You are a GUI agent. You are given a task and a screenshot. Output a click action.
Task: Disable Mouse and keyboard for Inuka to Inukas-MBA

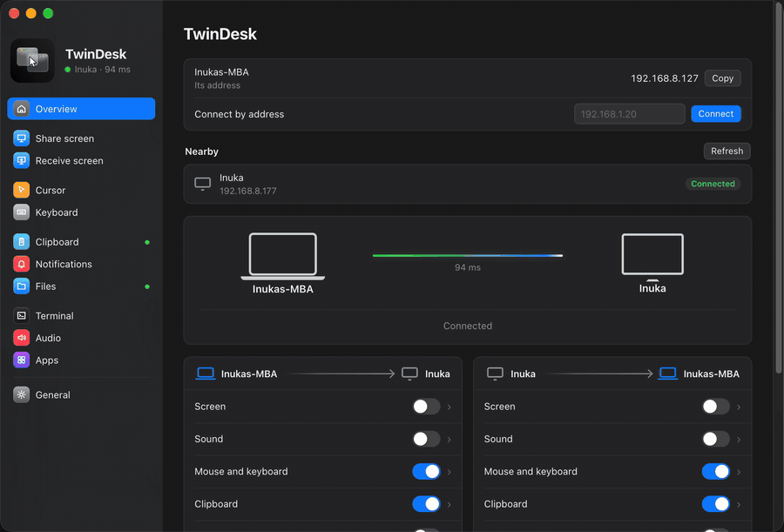(x=716, y=472)
